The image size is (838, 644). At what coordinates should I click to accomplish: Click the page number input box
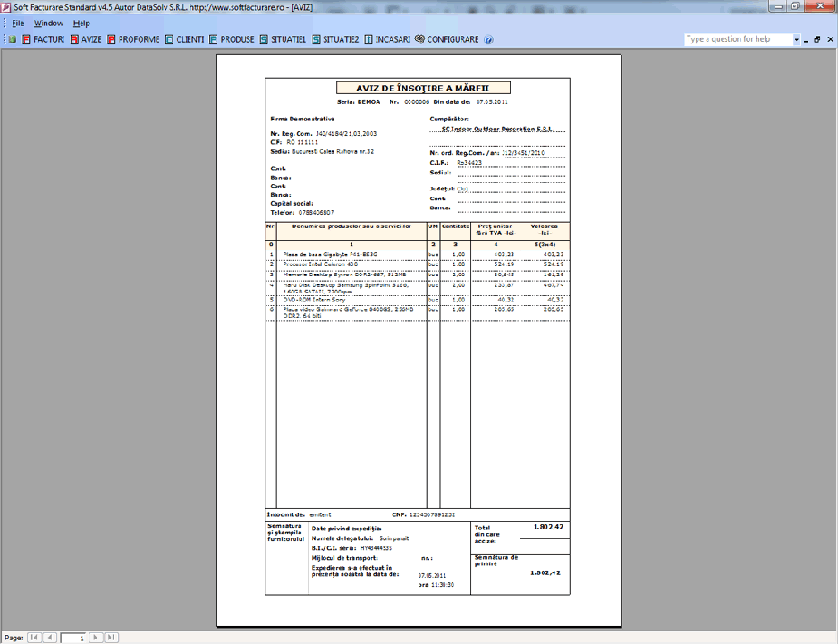pos(73,638)
